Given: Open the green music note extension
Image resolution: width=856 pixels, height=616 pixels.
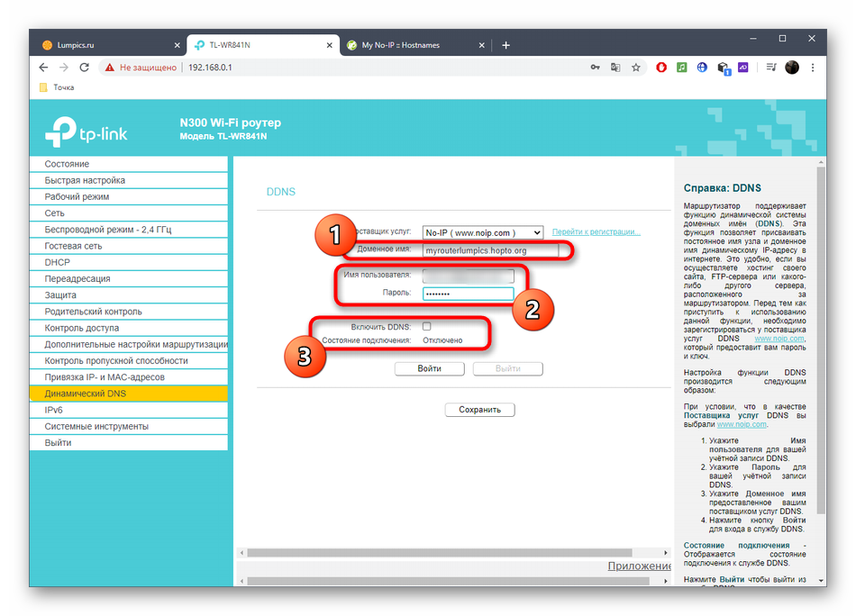Looking at the screenshot, I should coord(682,68).
